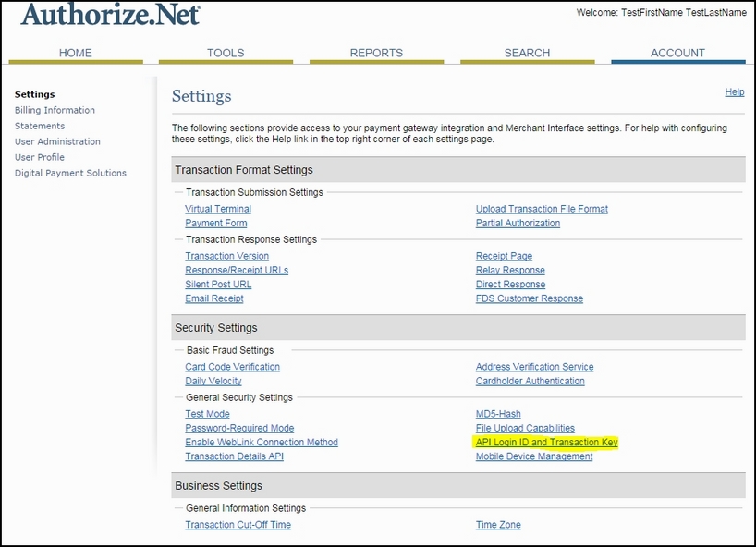Open the HOME tab
756x547 pixels.
[x=76, y=53]
